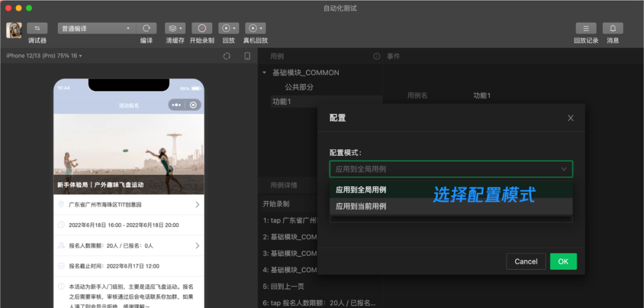This screenshot has width=644, height=308.
Task: Open the 回放记录 playback records list icon
Action: (x=586, y=28)
